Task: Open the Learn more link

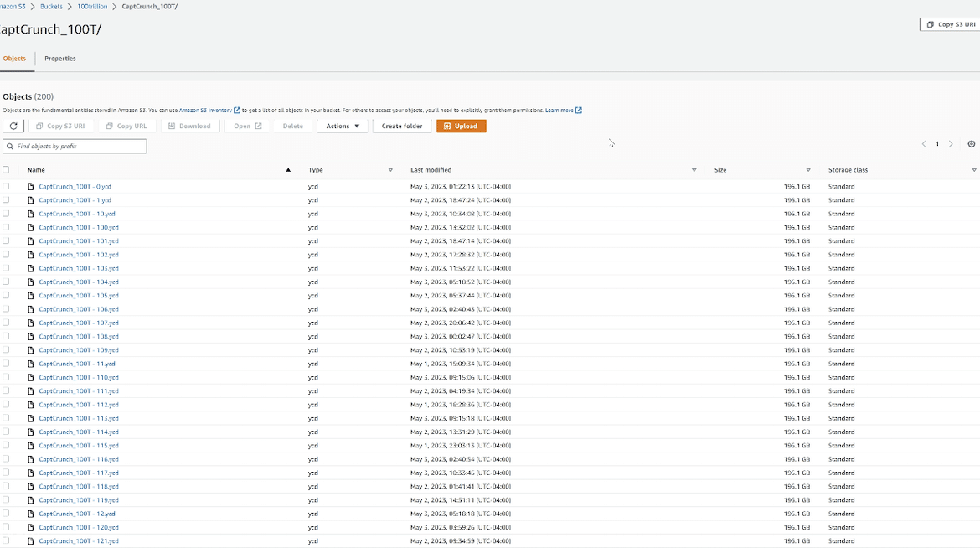Action: (x=560, y=110)
